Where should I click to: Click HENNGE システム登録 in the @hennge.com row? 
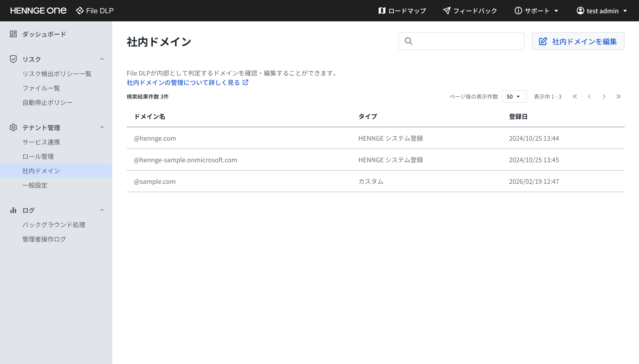[391, 138]
